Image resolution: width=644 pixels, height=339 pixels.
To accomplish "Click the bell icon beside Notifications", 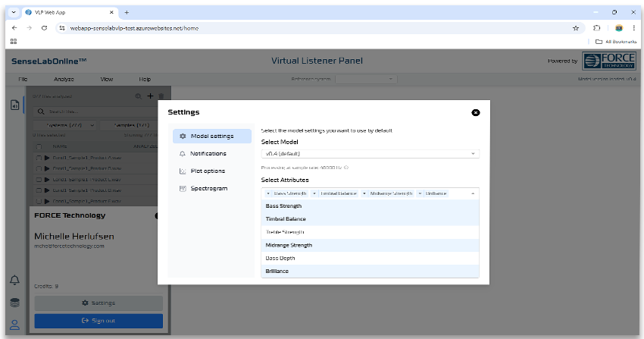I will 183,153.
